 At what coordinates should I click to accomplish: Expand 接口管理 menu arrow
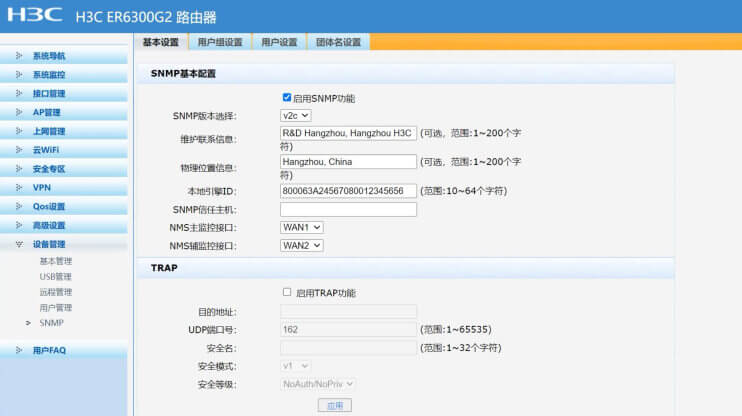click(19, 93)
